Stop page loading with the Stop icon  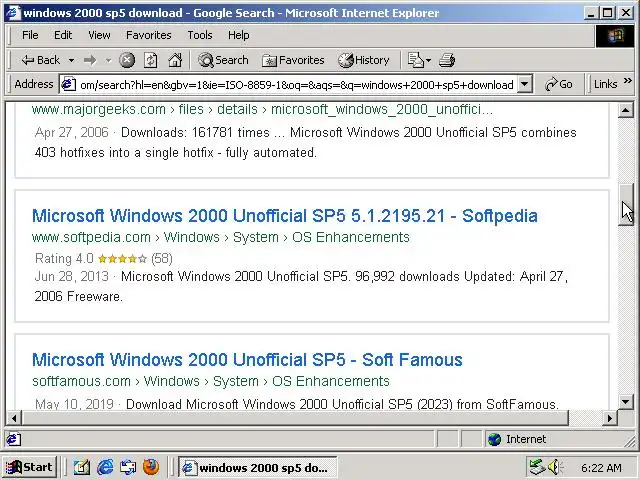tap(127, 60)
